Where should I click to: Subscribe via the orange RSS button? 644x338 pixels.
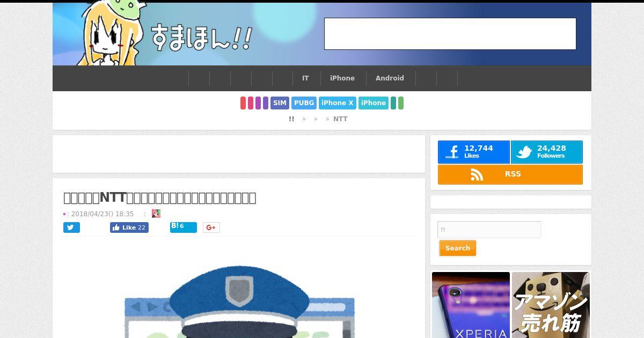510,174
